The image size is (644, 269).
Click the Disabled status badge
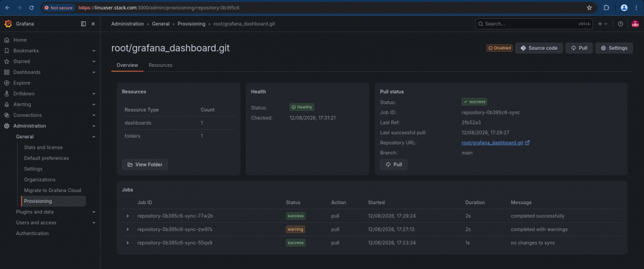pos(499,48)
